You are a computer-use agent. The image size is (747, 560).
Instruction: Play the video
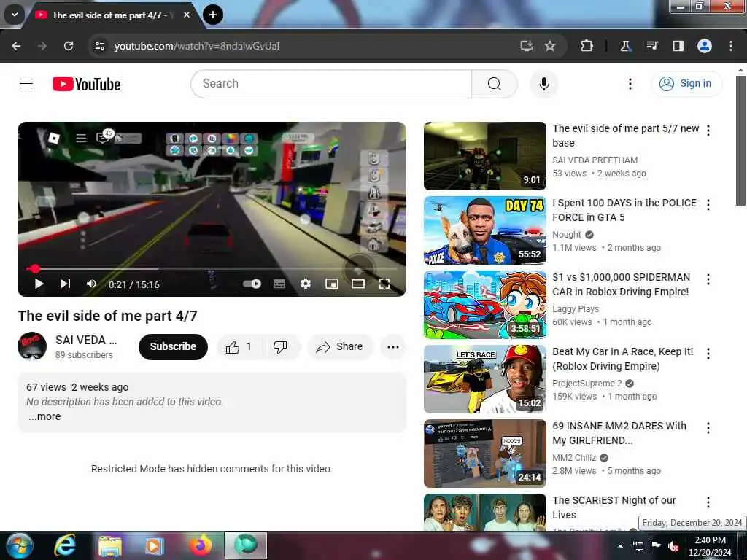pyautogui.click(x=39, y=284)
